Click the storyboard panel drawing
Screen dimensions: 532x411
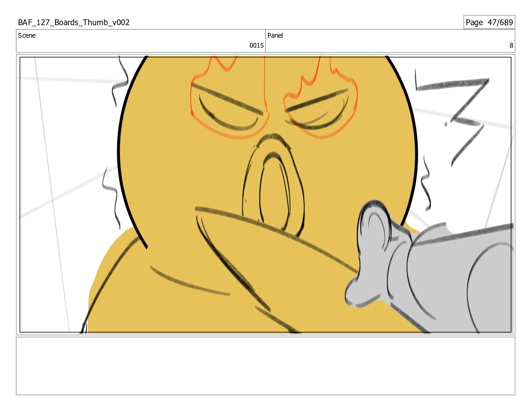point(265,195)
